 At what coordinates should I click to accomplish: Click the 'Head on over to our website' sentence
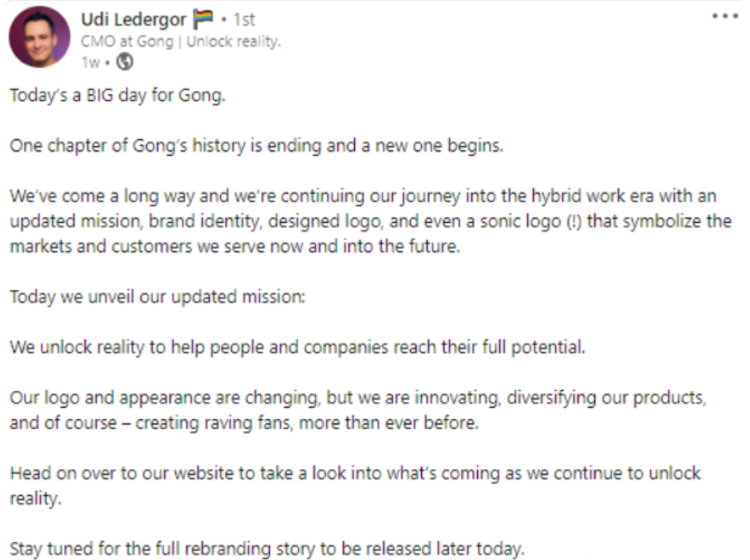[x=356, y=485]
